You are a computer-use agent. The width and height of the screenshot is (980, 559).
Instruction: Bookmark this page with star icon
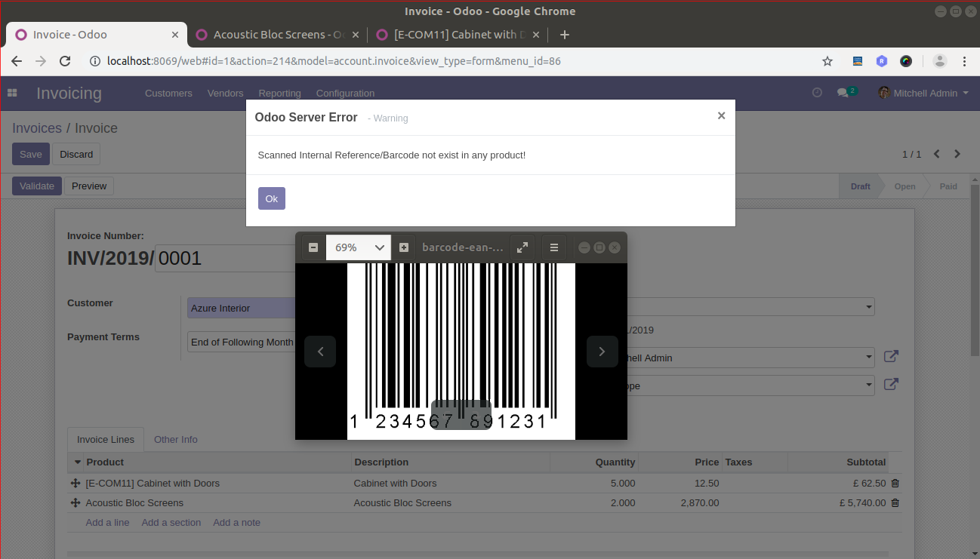[827, 61]
